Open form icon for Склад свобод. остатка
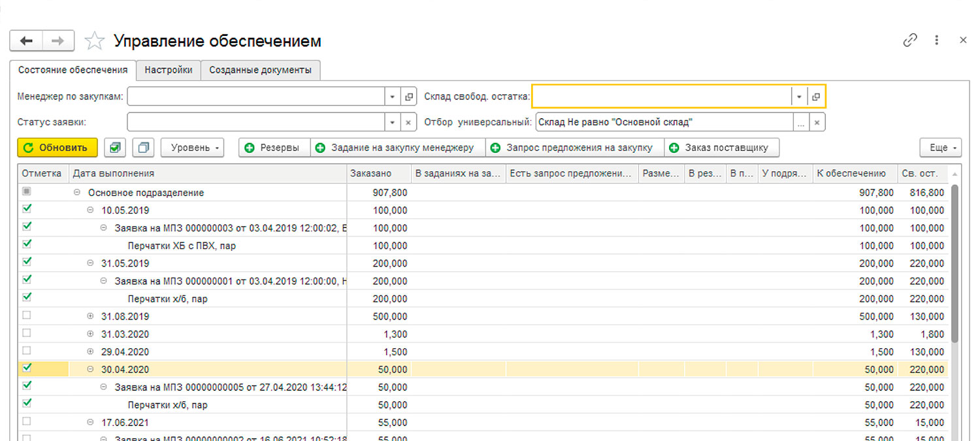 point(816,97)
